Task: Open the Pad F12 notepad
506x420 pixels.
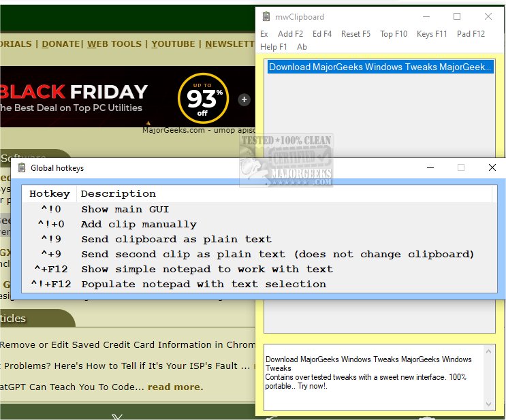Action: pyautogui.click(x=471, y=34)
